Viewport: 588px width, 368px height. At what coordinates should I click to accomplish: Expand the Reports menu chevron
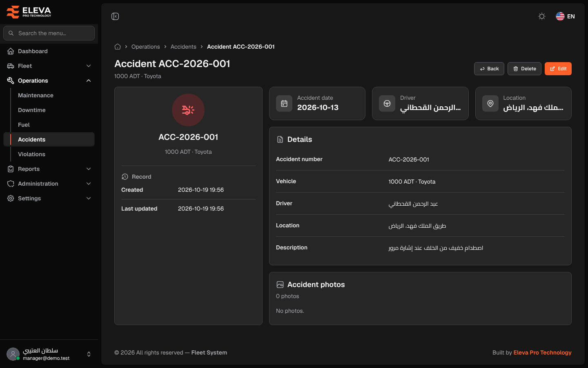coord(89,169)
